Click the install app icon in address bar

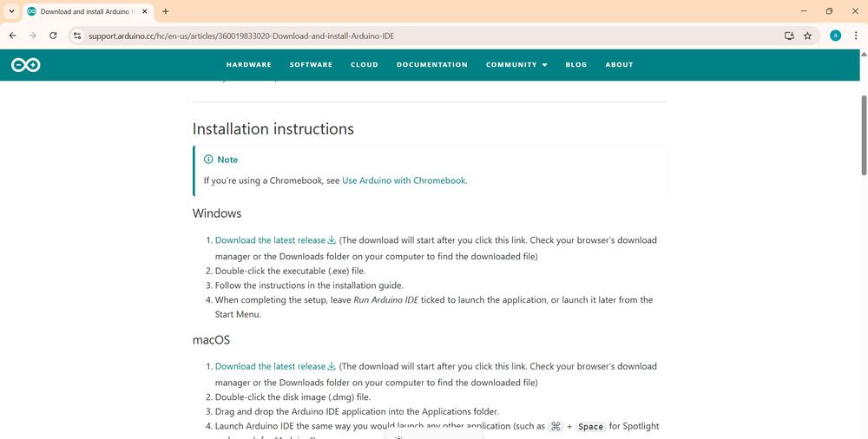click(789, 36)
